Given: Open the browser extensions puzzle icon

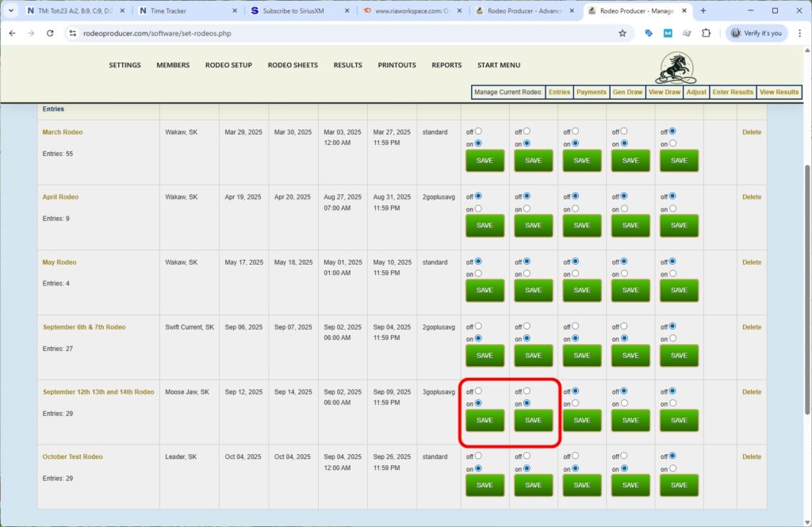Looking at the screenshot, I should coord(706,33).
